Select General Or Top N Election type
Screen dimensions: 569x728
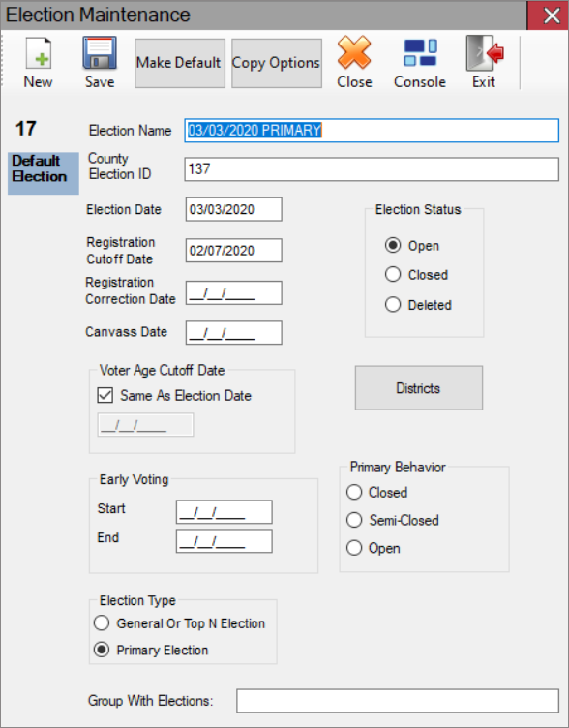pyautogui.click(x=102, y=623)
